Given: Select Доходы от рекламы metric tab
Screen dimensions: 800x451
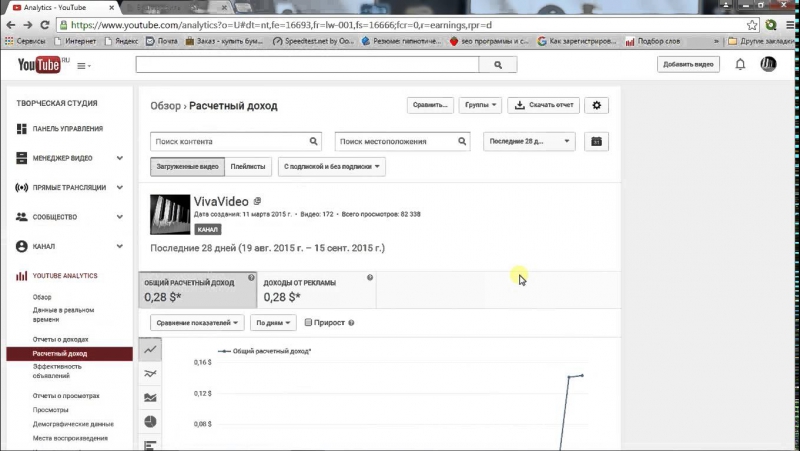Looking at the screenshot, I should point(317,290).
